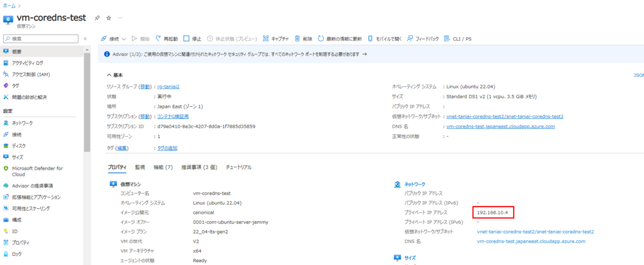
Task: Click 最新の情報に更新 refresh button
Action: click(x=340, y=39)
